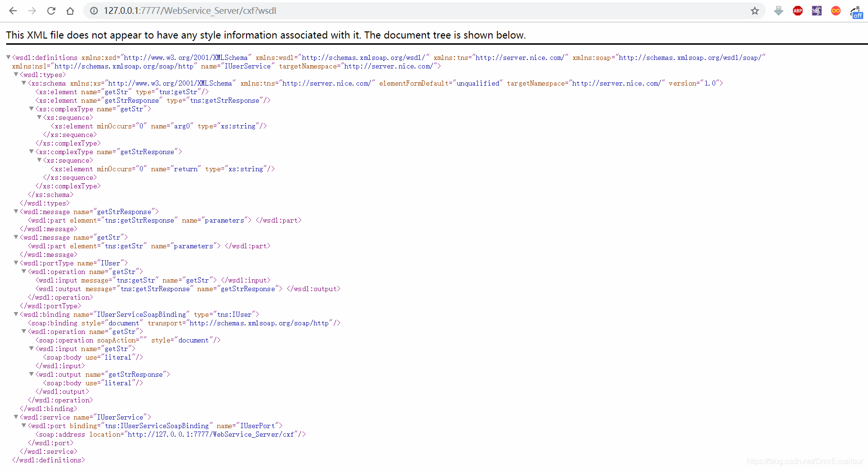Open the download arrow extension
The image size is (868, 470).
pos(779,10)
